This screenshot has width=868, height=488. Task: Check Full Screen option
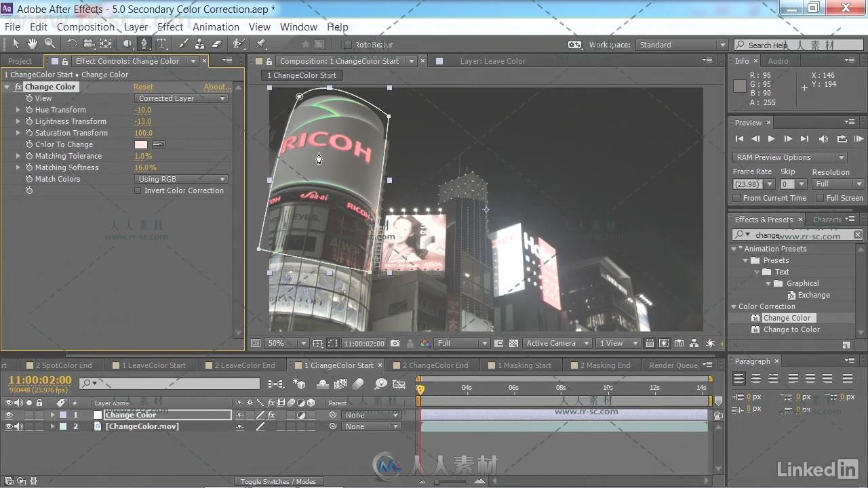(x=819, y=198)
